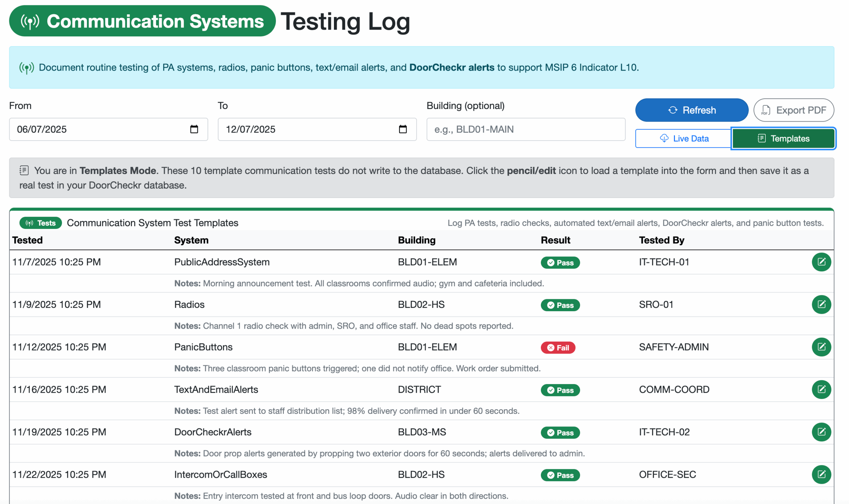The image size is (849, 504).
Task: Load the PanicButtons template via pencil icon
Action: click(x=821, y=347)
